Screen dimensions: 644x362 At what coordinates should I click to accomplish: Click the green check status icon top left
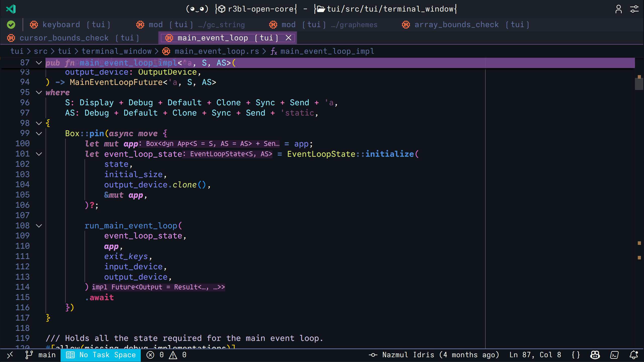click(x=11, y=25)
